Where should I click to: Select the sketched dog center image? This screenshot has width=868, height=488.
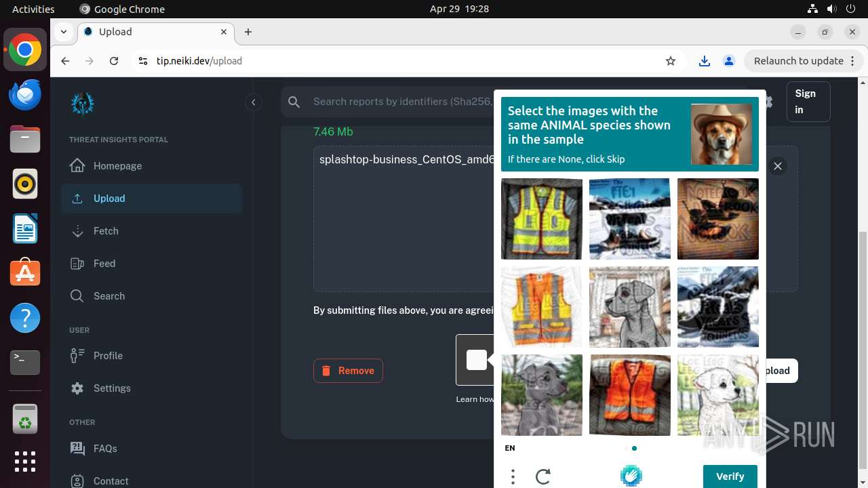point(630,307)
